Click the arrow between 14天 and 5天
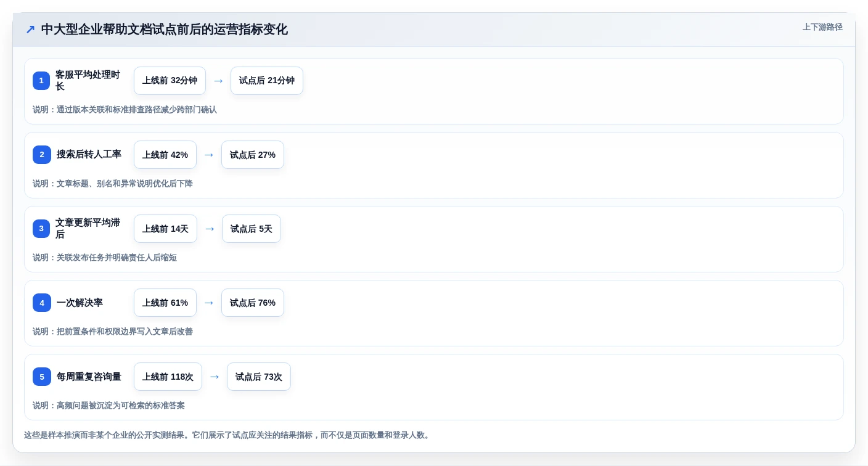868x466 pixels. [x=210, y=229]
